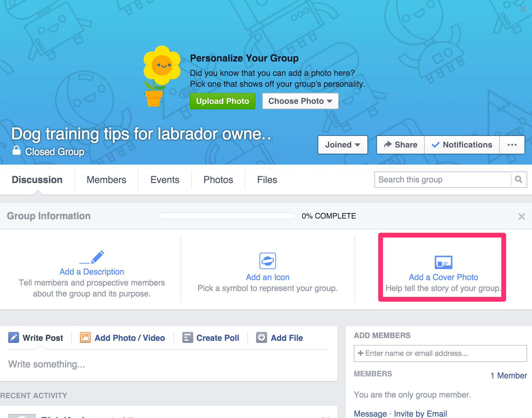Click the Add File plus icon
The width and height of the screenshot is (532, 418).
pyautogui.click(x=262, y=337)
